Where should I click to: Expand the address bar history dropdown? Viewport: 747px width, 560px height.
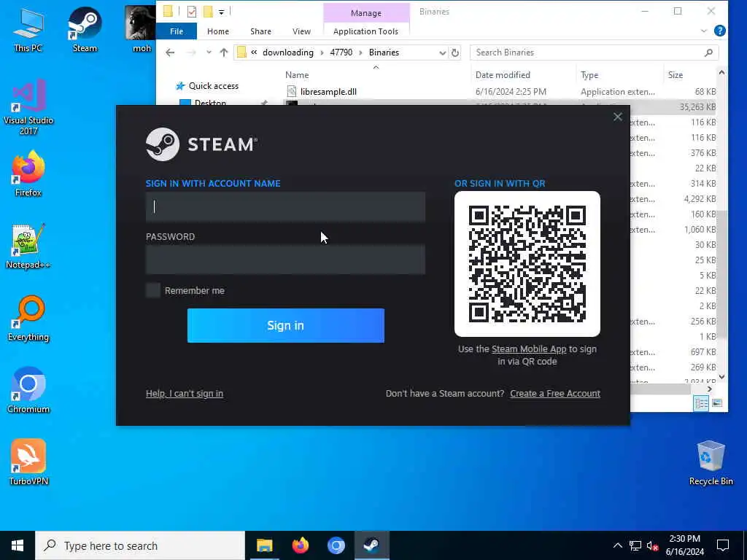click(x=443, y=52)
